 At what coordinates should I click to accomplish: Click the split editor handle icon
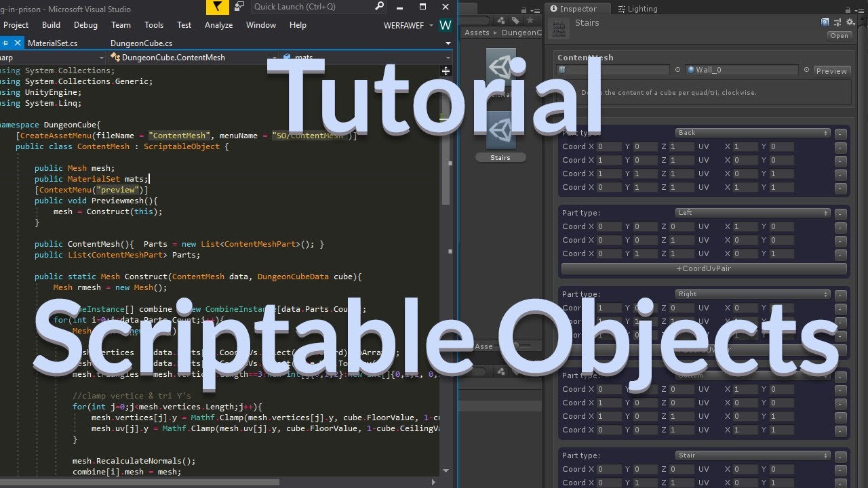(x=446, y=70)
